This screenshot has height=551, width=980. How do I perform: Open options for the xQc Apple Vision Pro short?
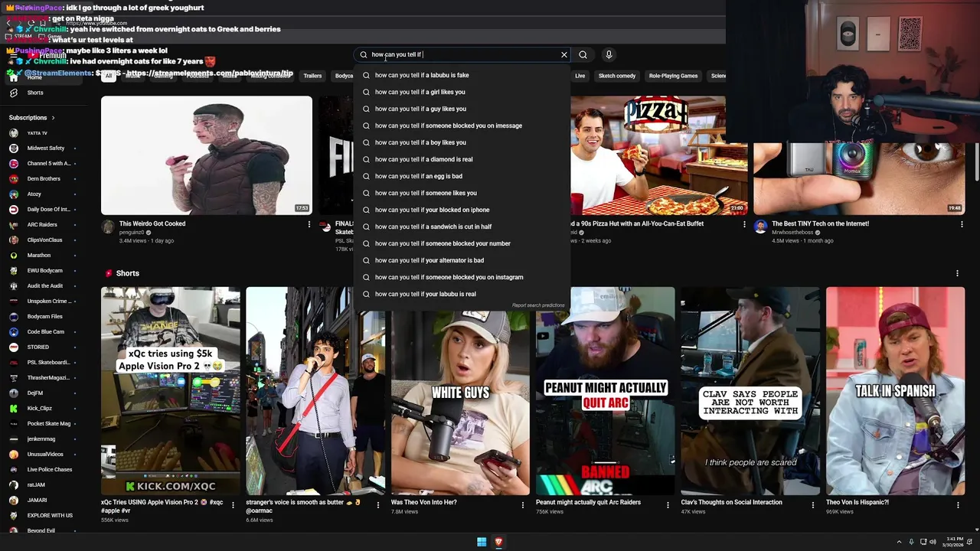[234, 505]
